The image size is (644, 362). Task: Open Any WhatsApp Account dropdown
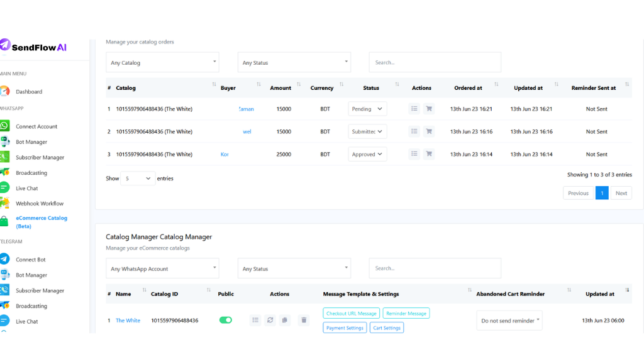click(x=162, y=268)
